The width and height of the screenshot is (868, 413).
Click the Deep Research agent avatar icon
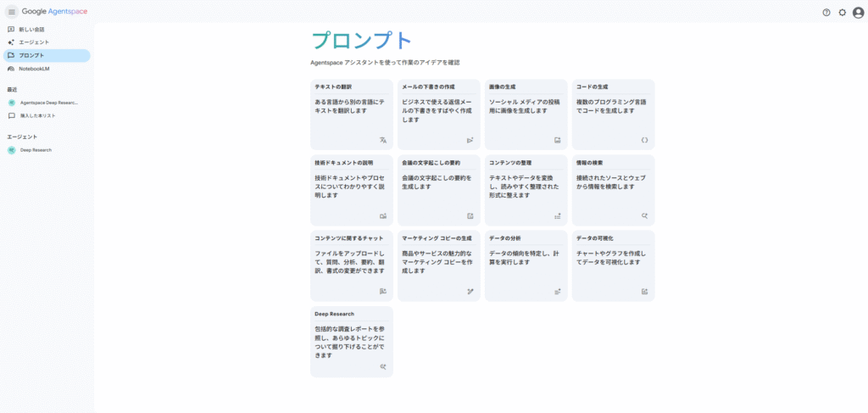(11, 150)
